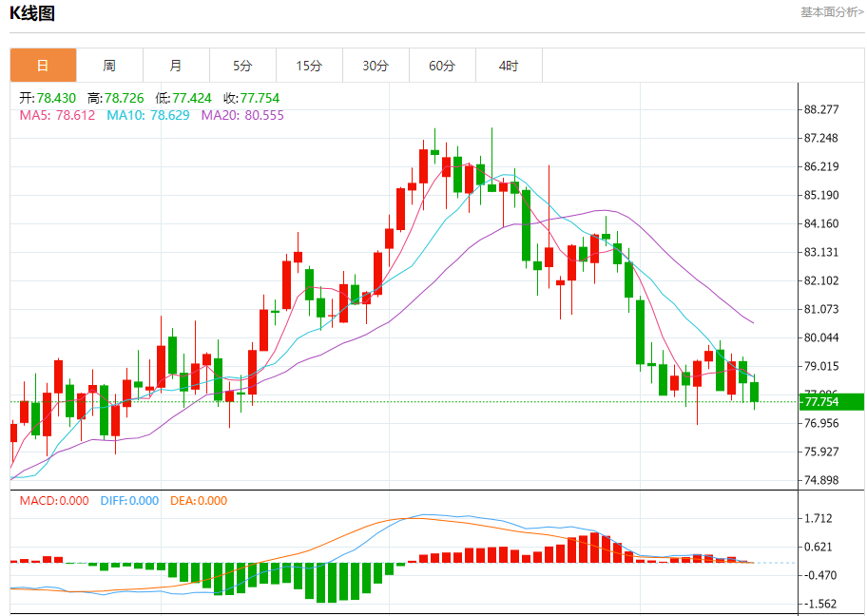Click the MA5: 78.612 legend
867x616 pixels.
(x=57, y=116)
